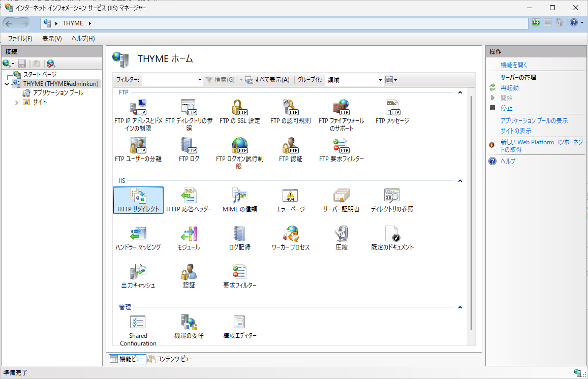Click 機能を開く action link

click(514, 65)
